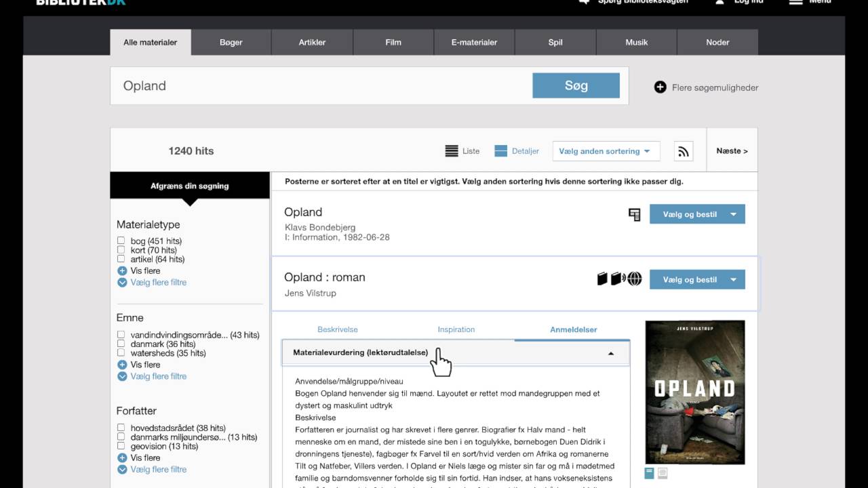Check the hovedstadsrådet (38 hits) filter
This screenshot has width=868, height=488.
[121, 428]
